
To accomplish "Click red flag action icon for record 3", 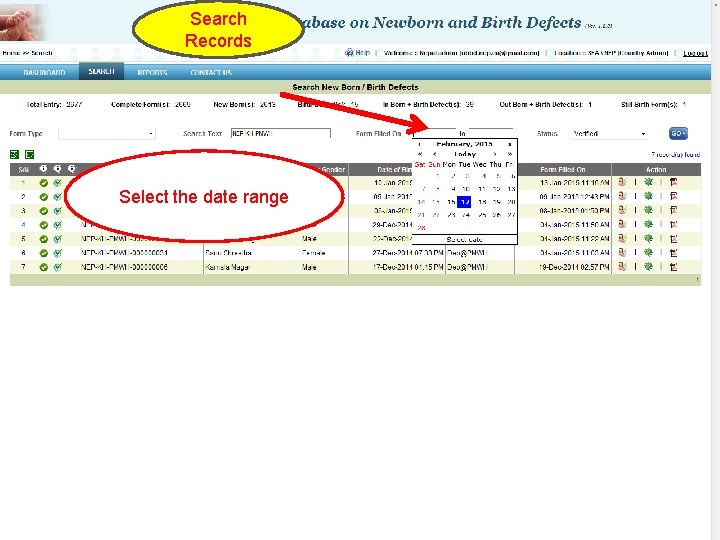I will pyautogui.click(x=673, y=210).
